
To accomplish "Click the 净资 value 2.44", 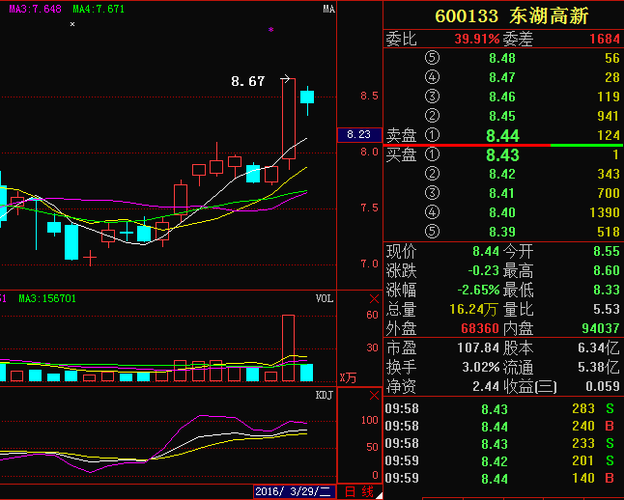I will [486, 386].
